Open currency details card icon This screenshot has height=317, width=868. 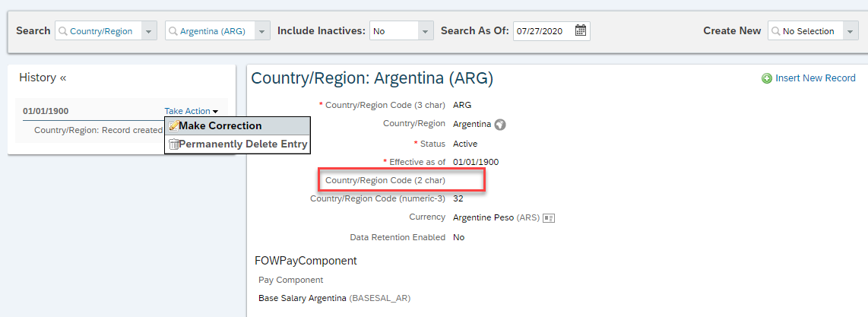click(549, 218)
